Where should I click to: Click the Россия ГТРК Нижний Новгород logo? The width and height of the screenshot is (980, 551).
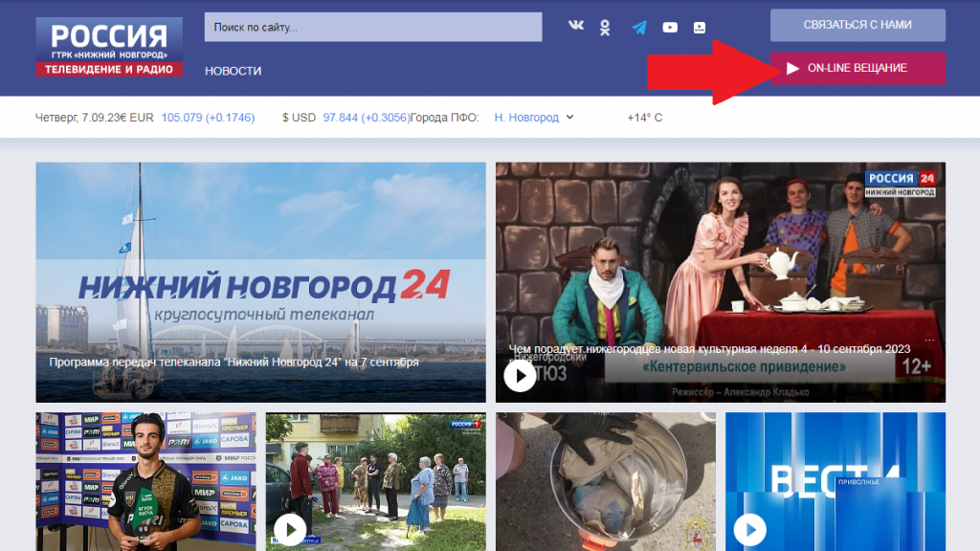109,47
